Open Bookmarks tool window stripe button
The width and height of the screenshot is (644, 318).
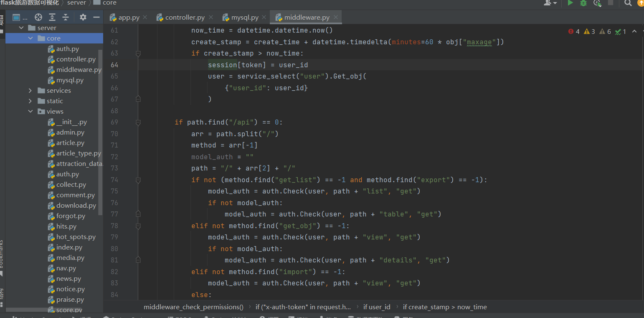coord(2,258)
